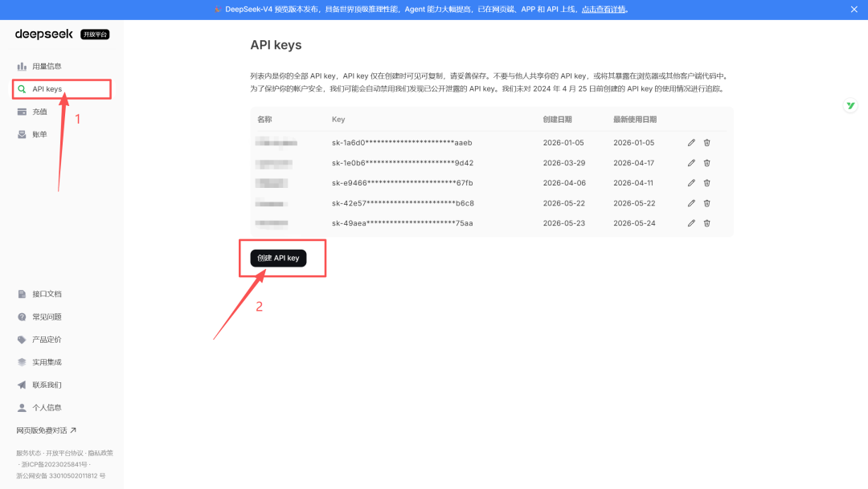
Task: Click 开放平台协议 footer link
Action: pyautogui.click(x=65, y=453)
